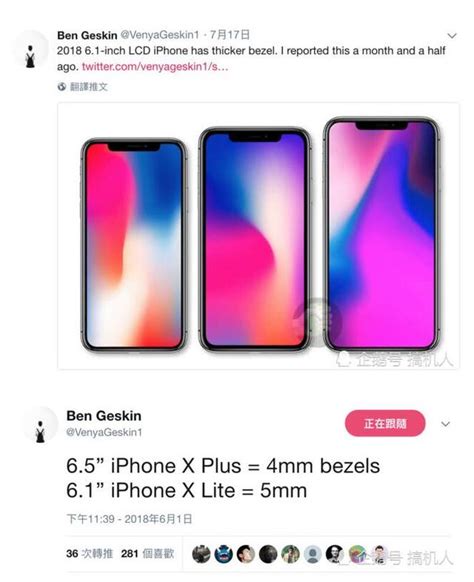Expand the chevron next to following button
Image resolution: width=474 pixels, height=582 pixels.
tap(445, 424)
